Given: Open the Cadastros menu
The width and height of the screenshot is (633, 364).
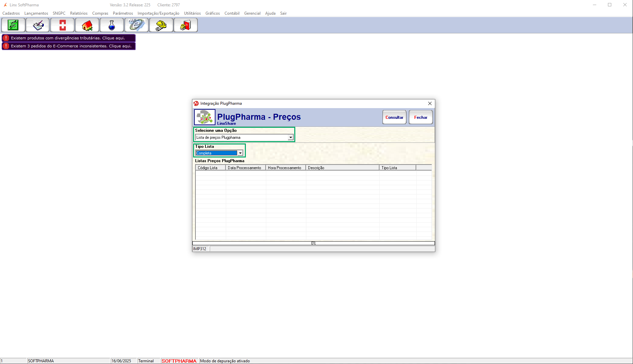Looking at the screenshot, I should (x=11, y=13).
